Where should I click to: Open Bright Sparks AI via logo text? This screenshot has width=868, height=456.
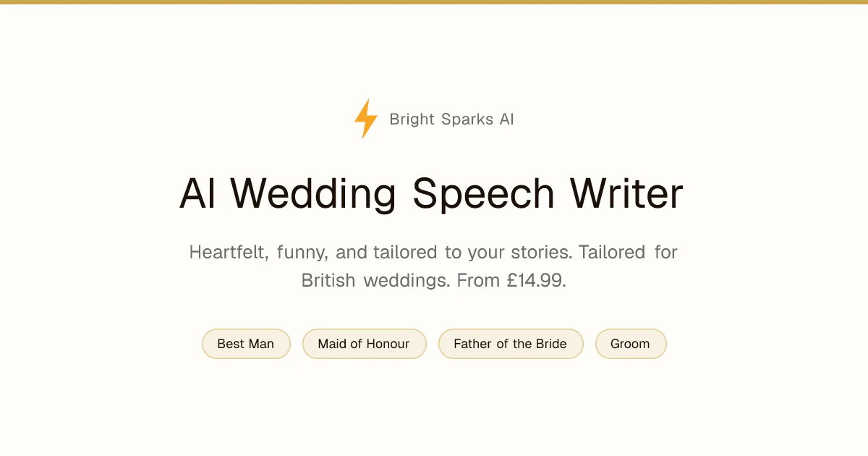pos(451,119)
